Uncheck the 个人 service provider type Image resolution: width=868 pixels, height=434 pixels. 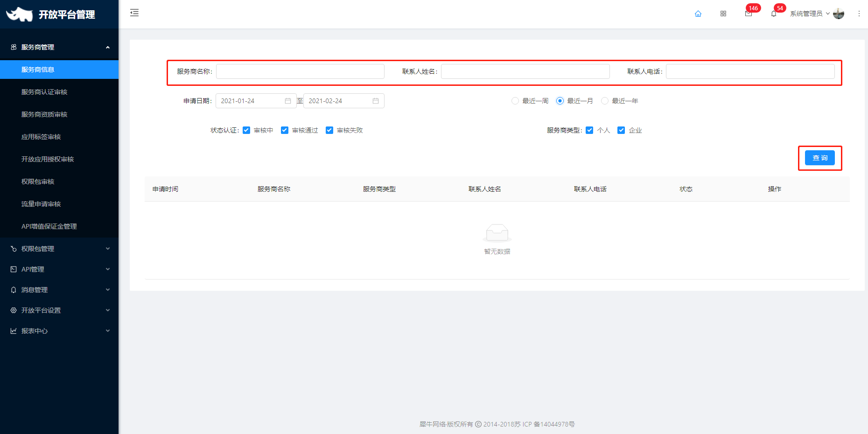coord(589,130)
